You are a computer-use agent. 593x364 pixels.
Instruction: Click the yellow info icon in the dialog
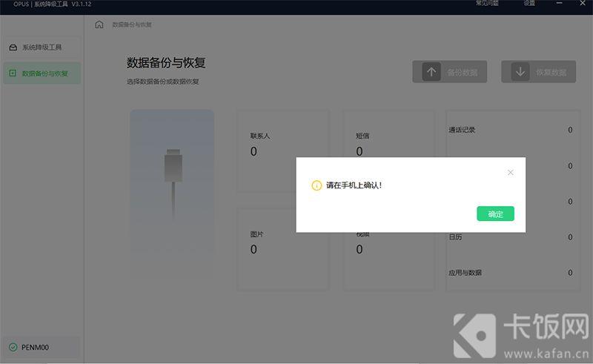pyautogui.click(x=317, y=185)
